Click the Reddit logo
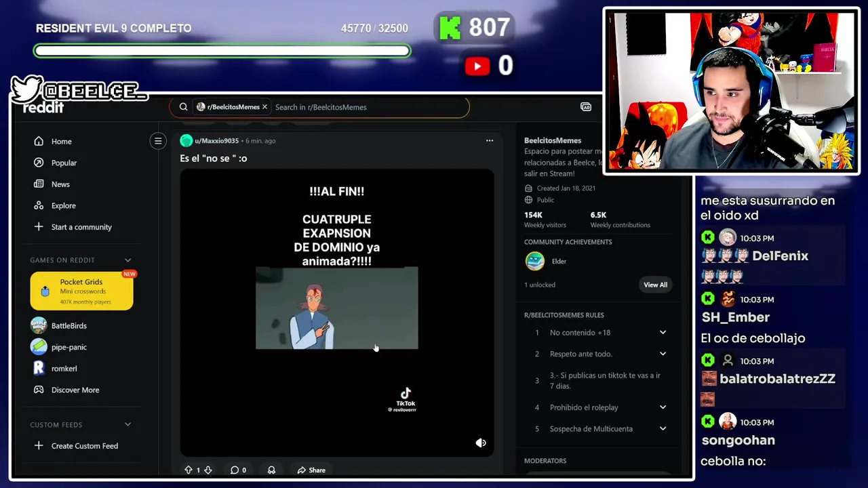This screenshot has width=868, height=488. click(43, 108)
